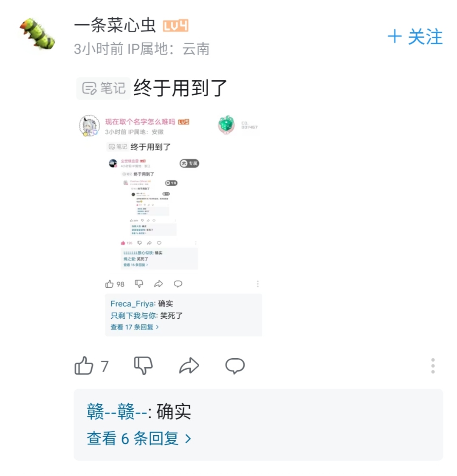Tap the 查看 17 条回复 area in image
The height and width of the screenshot is (476, 457).
(x=135, y=327)
